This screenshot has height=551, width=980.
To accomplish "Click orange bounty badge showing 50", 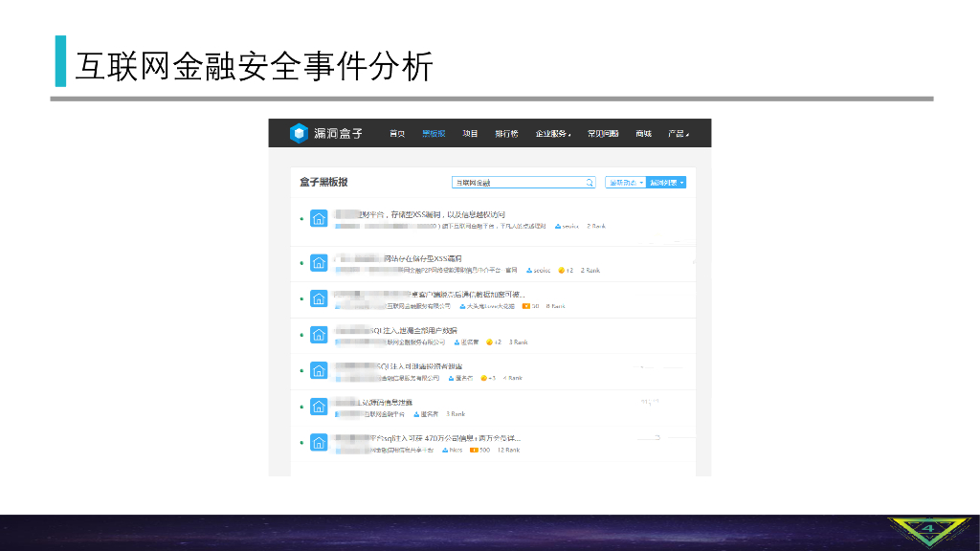I will 526,307.
